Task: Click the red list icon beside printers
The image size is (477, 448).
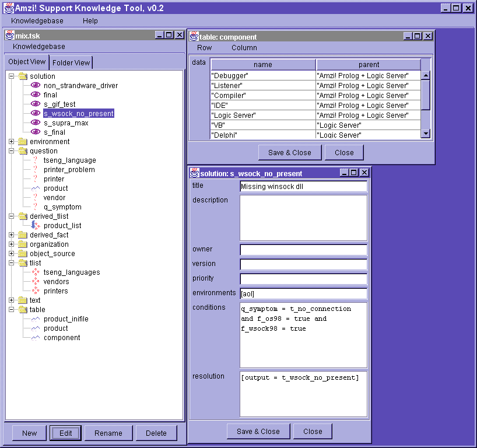Action: tap(36, 290)
